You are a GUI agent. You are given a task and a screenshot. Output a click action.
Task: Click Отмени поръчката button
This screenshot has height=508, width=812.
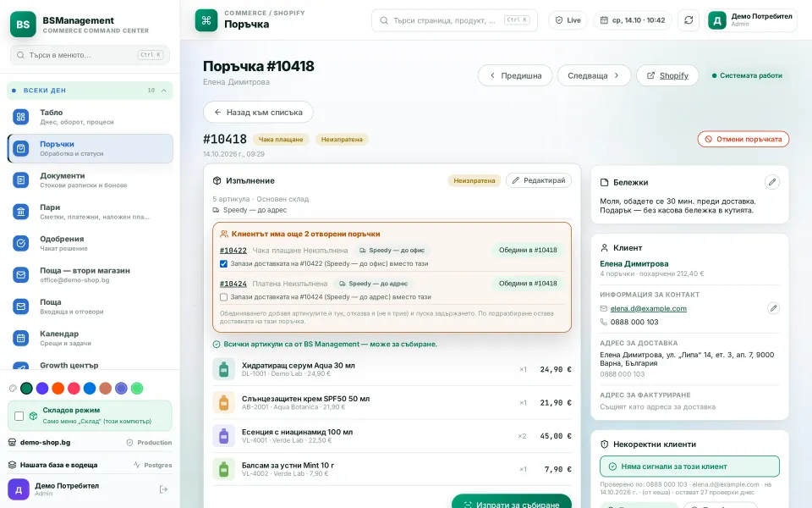(743, 139)
